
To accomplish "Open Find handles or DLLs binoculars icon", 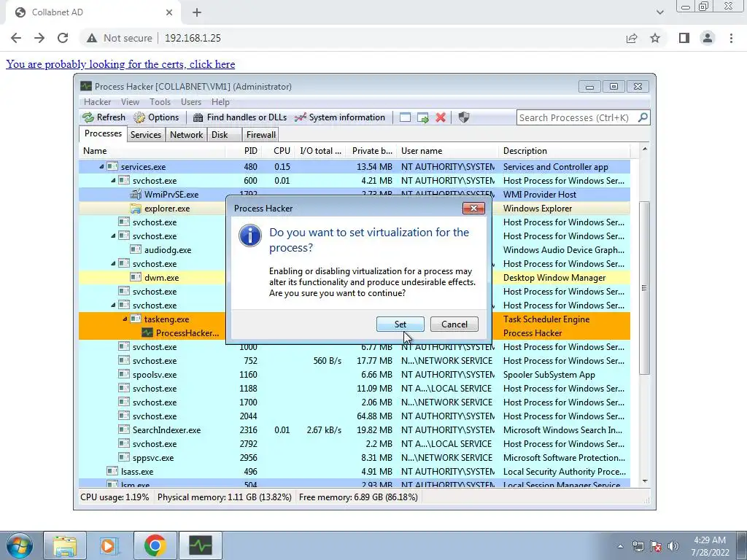I will tap(198, 117).
